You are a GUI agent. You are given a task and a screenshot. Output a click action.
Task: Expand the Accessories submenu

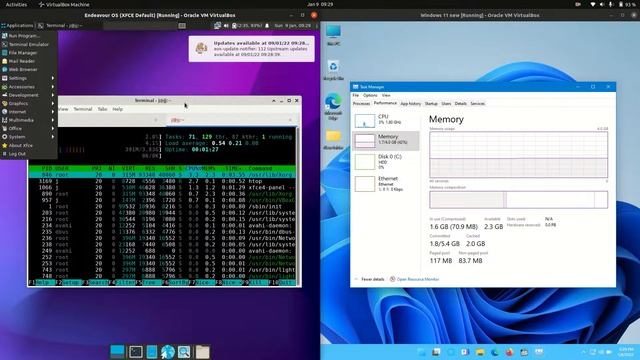[x=29, y=87]
